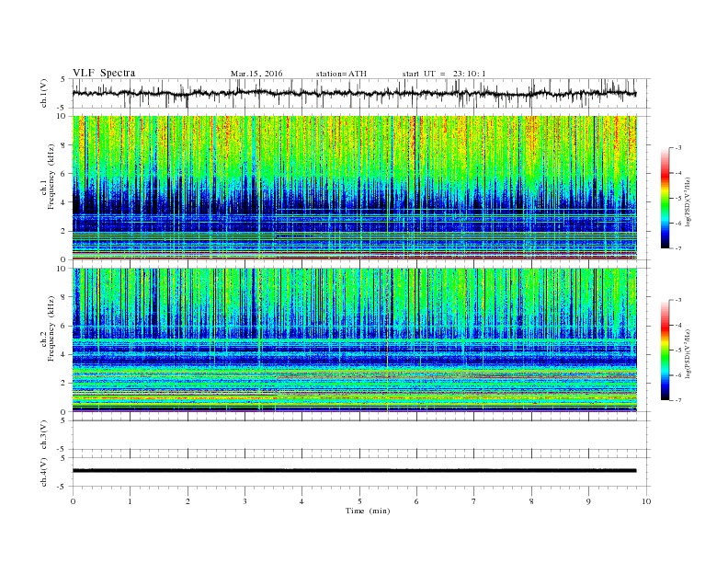Click the "Time (min)" axis title
This screenshot has height=563, width=728.
click(x=368, y=511)
